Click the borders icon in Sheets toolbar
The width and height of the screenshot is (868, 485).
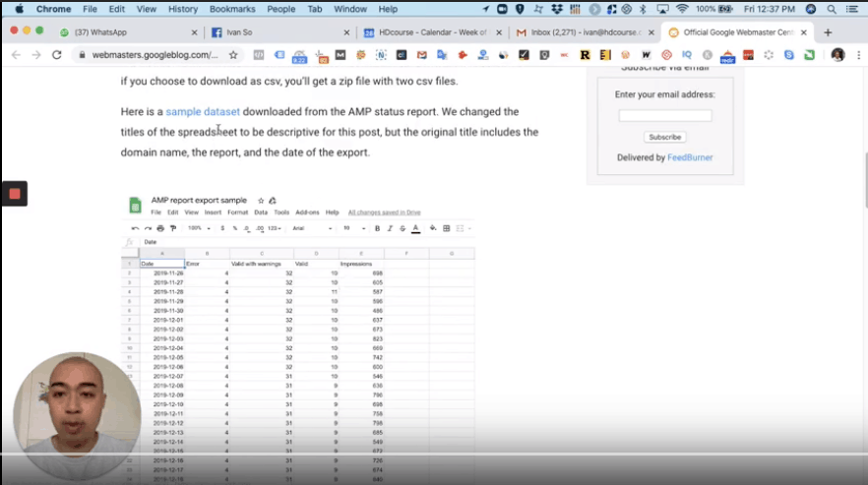pyautogui.click(x=447, y=228)
